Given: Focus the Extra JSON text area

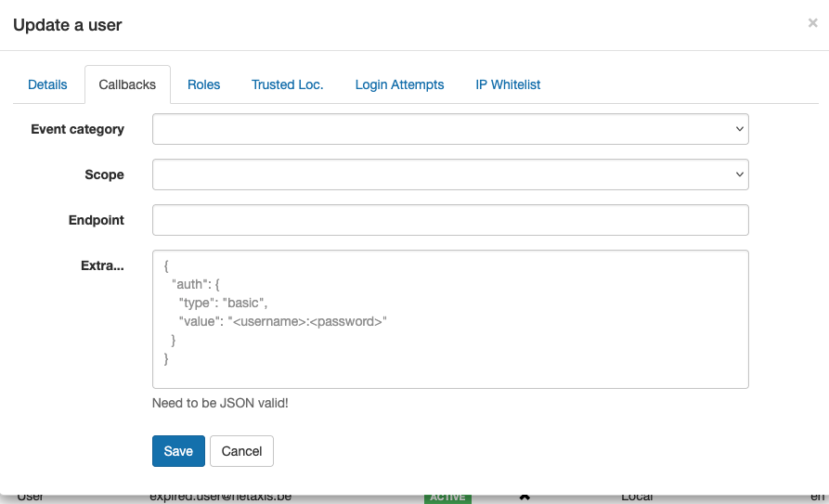Looking at the screenshot, I should point(450,318).
